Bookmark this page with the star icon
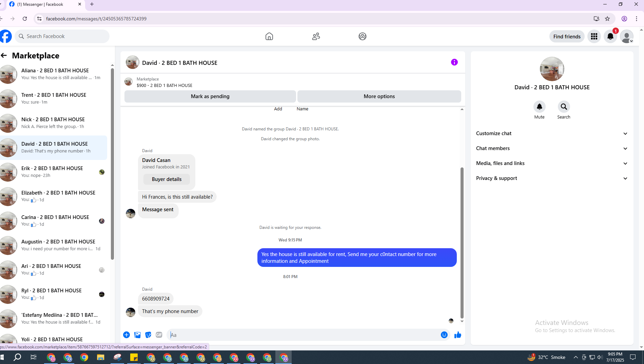 click(x=607, y=19)
